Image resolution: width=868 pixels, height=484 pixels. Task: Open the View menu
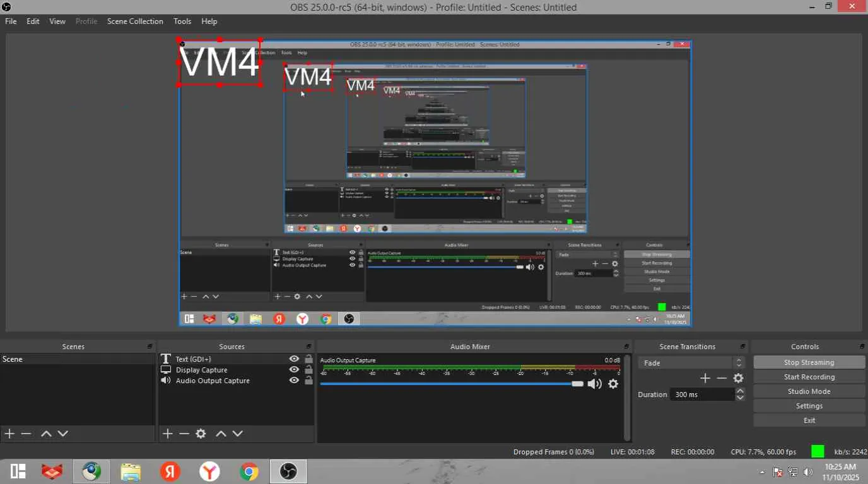click(57, 21)
